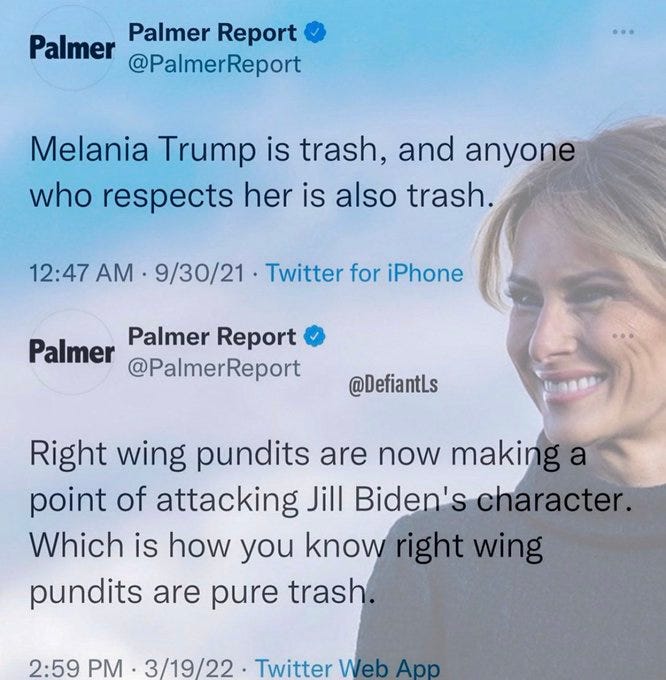Image resolution: width=666 pixels, height=680 pixels.
Task: Click the first tweet's @PalmerReport handle
Action: [x=214, y=64]
